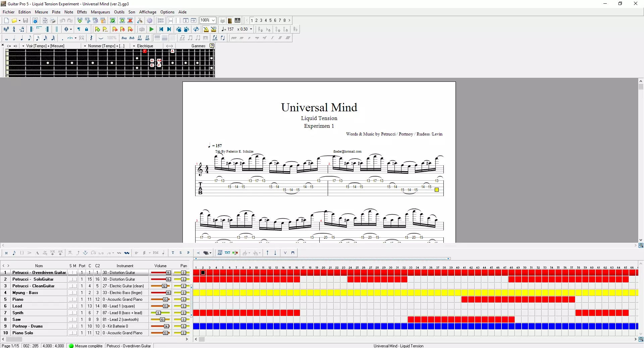This screenshot has height=348, width=644.
Task: Click the red Delete measure icon
Action: pos(130,20)
